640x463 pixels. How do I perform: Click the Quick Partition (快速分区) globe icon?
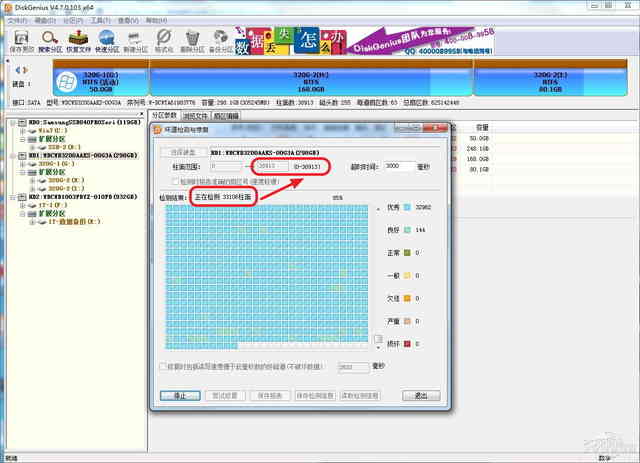click(107, 38)
